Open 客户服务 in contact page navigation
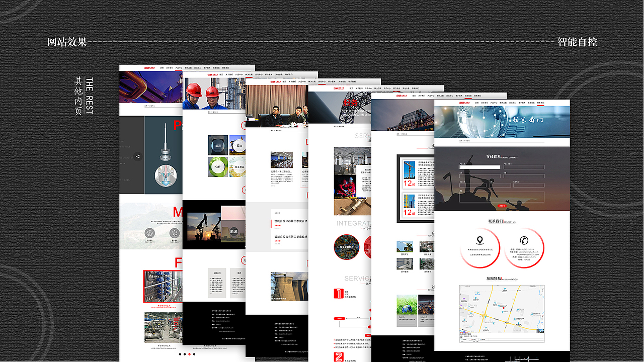The height and width of the screenshot is (362, 644). coord(522,103)
